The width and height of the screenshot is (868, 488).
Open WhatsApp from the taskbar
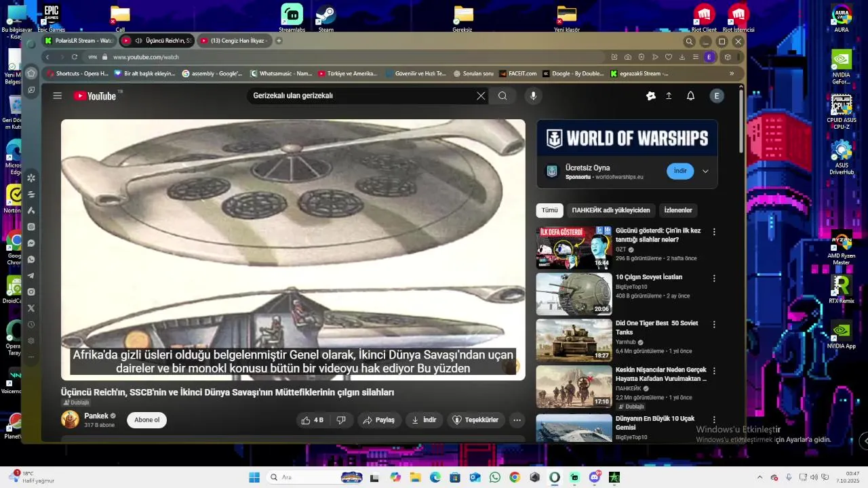(495, 477)
